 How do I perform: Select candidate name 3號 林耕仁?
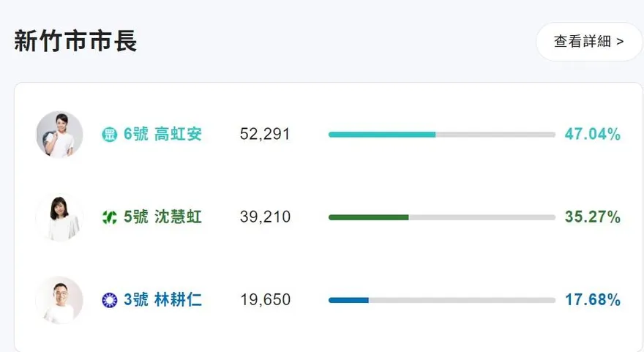(162, 300)
